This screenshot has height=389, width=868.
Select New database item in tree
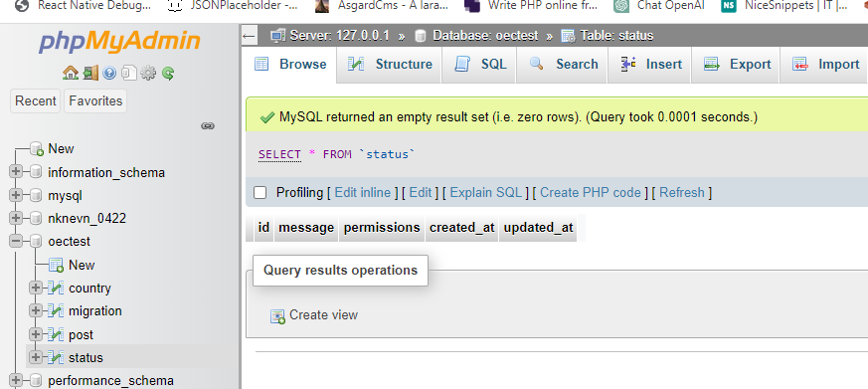click(61, 149)
